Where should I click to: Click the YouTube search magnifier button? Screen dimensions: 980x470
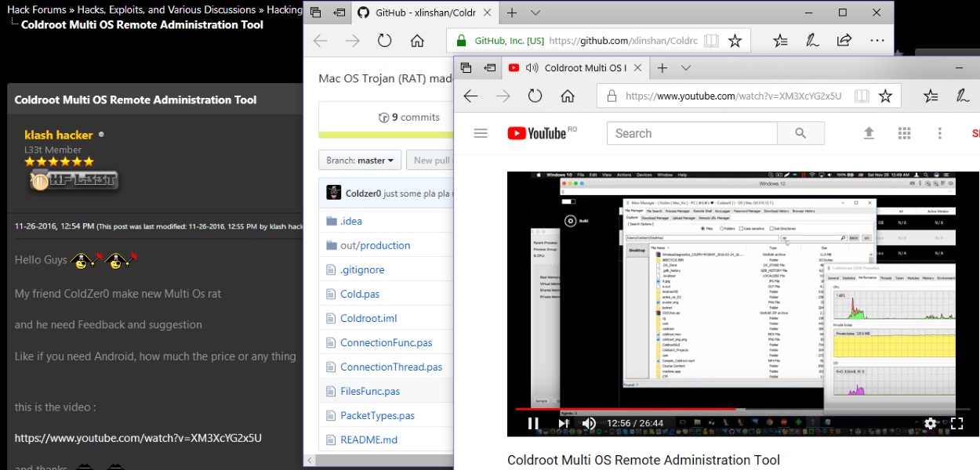tap(800, 133)
